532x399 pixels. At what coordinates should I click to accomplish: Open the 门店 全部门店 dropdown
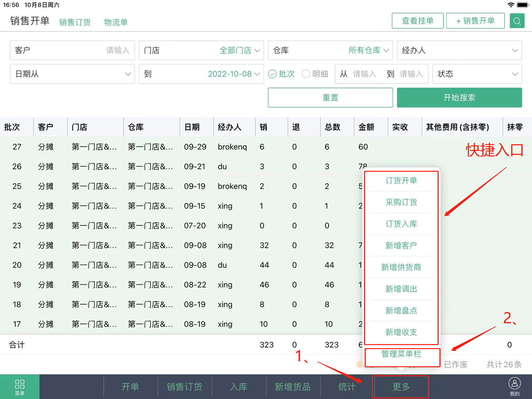coord(201,50)
